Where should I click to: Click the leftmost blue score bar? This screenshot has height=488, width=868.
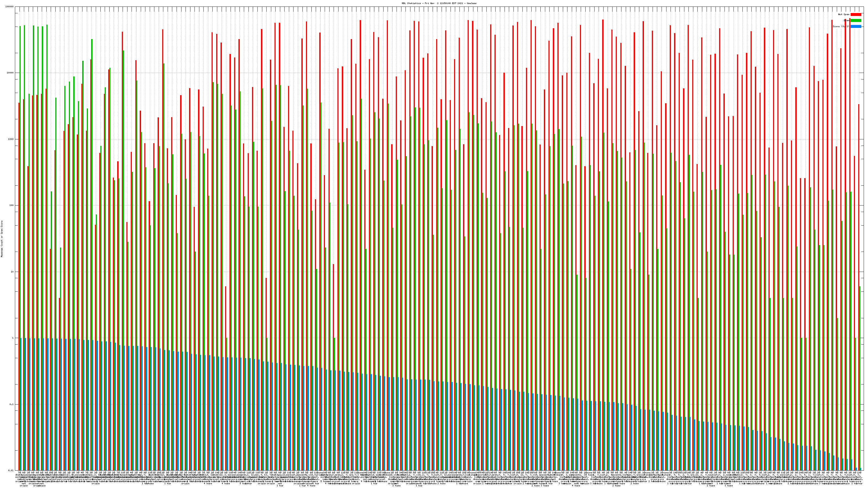(x=21, y=404)
